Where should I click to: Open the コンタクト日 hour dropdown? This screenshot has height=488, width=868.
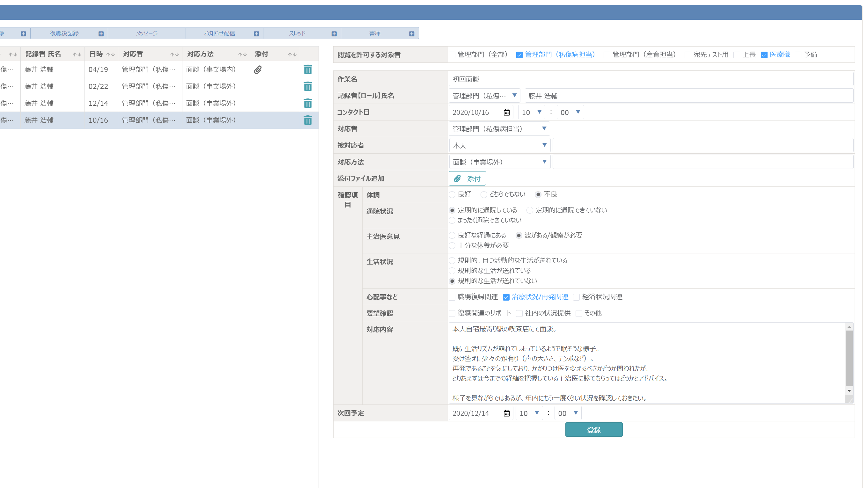click(x=531, y=112)
